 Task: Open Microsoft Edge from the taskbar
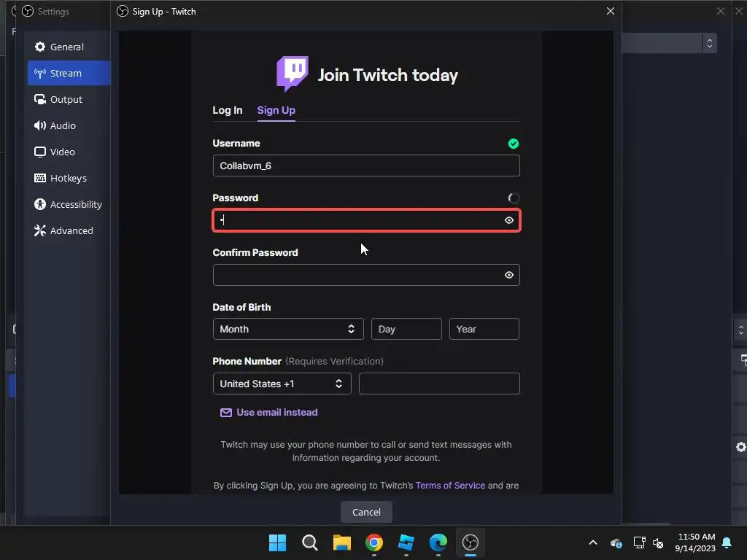[x=438, y=542]
